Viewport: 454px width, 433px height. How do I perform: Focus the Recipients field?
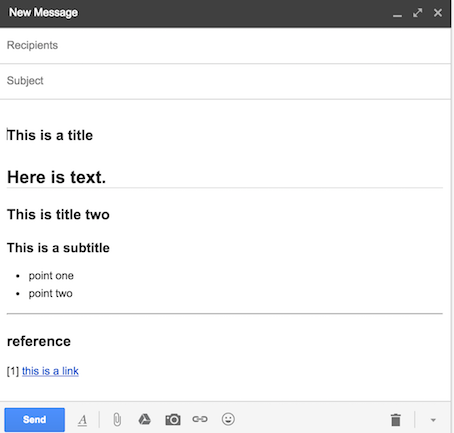pos(225,45)
